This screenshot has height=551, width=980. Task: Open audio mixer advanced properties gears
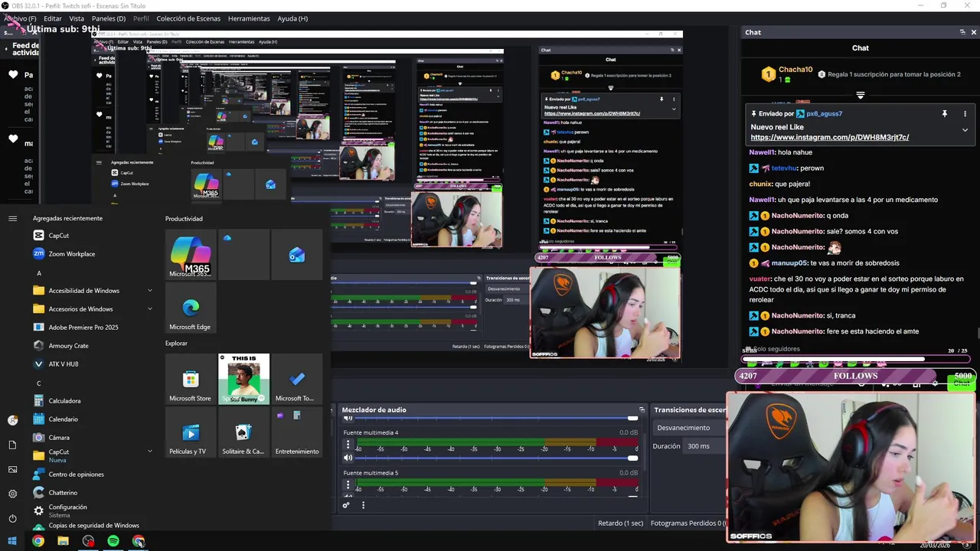(x=346, y=505)
